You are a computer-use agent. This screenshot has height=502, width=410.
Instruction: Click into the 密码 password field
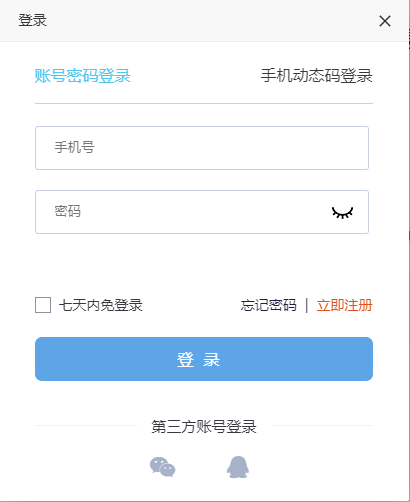click(202, 212)
